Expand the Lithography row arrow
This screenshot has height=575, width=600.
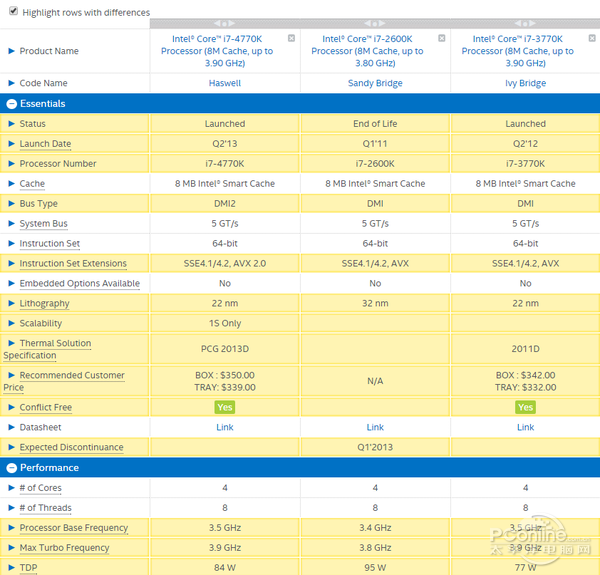point(11,303)
